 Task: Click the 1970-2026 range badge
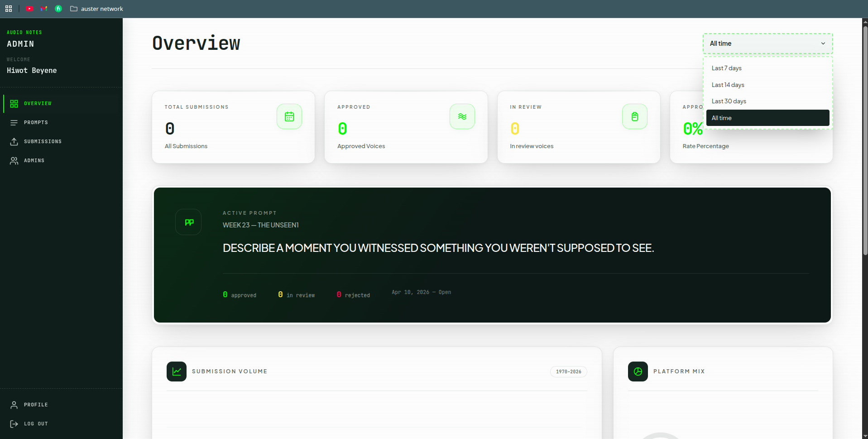569,371
